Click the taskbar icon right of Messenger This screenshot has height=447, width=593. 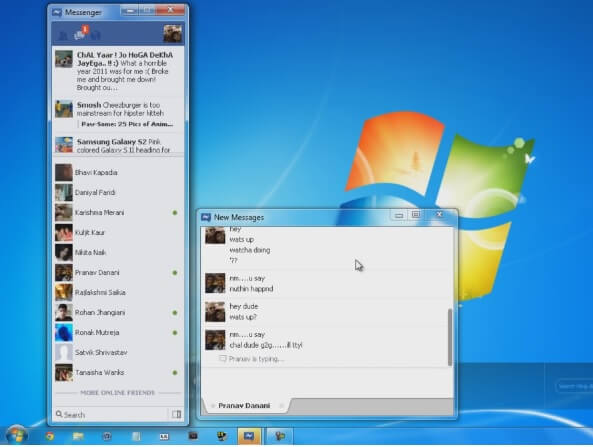(x=280, y=436)
